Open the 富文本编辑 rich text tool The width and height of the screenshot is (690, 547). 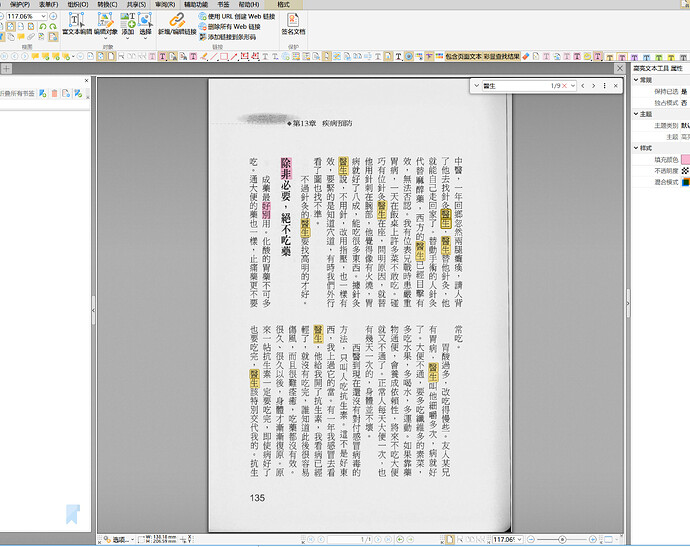(77, 24)
